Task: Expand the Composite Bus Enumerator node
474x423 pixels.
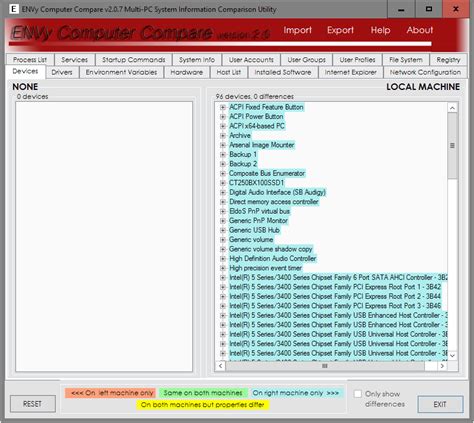Action: click(x=223, y=173)
